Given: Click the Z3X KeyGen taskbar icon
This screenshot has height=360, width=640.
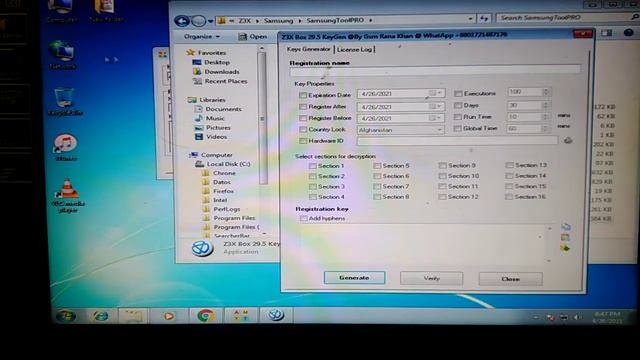Looking at the screenshot, I should click(276, 315).
